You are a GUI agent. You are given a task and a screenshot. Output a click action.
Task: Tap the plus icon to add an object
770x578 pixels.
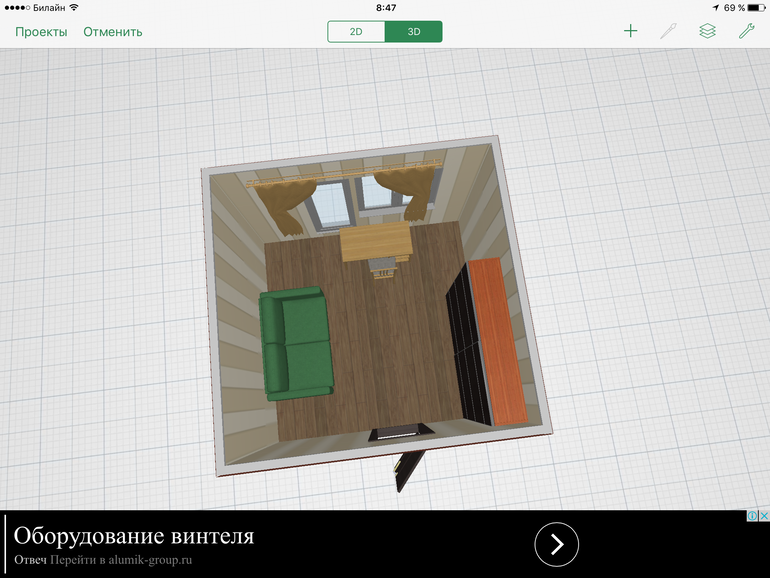point(630,31)
